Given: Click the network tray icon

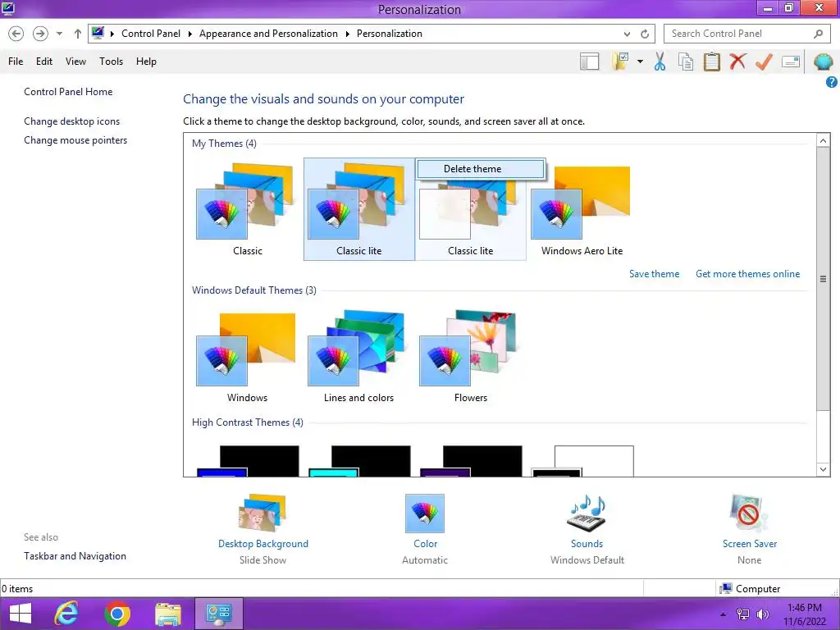Looking at the screenshot, I should pos(743,614).
